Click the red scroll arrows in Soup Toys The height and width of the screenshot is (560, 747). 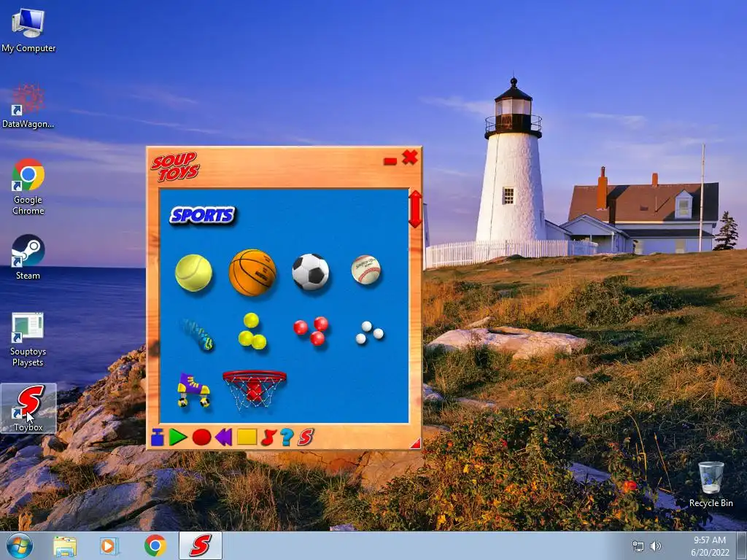point(415,209)
